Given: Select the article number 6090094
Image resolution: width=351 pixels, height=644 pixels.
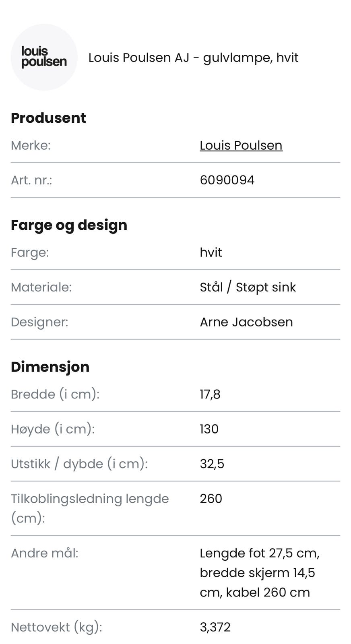Looking at the screenshot, I should 227,180.
